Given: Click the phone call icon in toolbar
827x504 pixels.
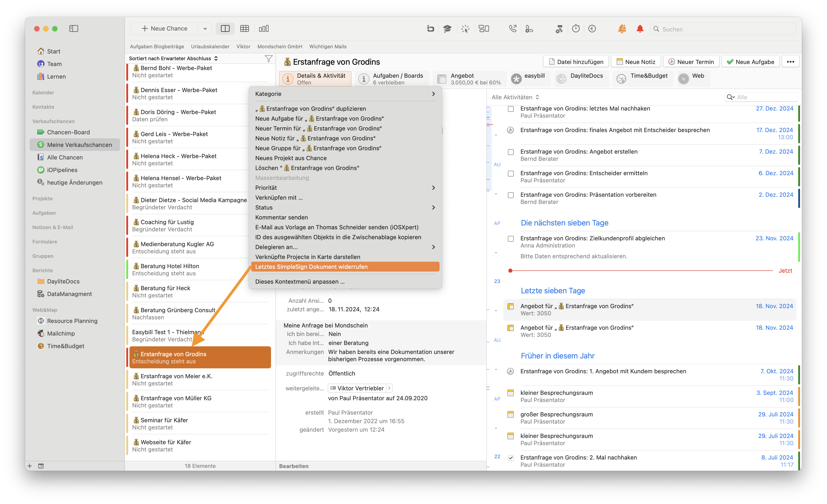Looking at the screenshot, I should (x=513, y=29).
